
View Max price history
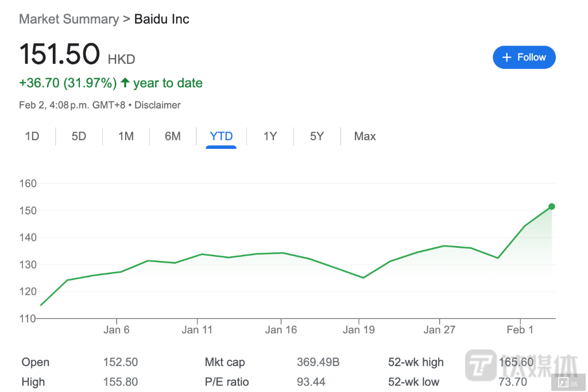[365, 136]
